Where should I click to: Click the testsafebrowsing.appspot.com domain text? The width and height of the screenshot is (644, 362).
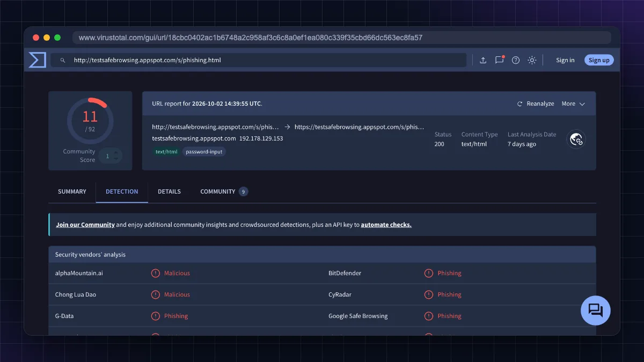point(194,138)
